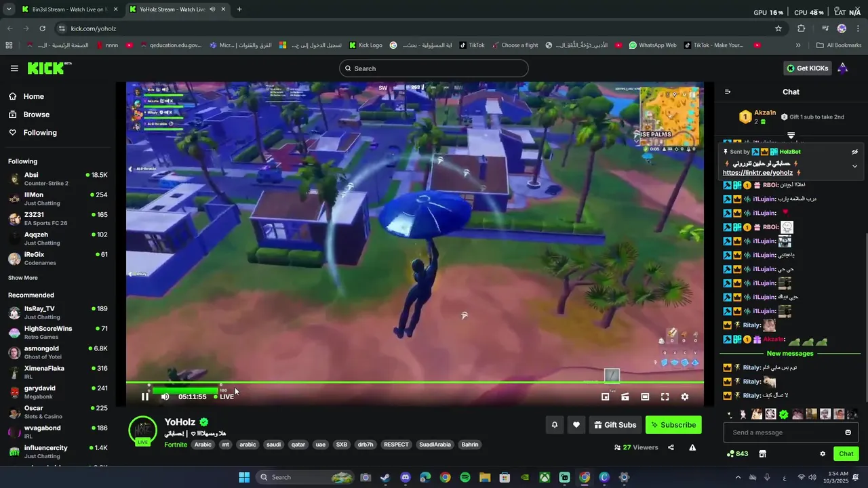The height and width of the screenshot is (488, 868).
Task: Click the Send a message field
Action: click(x=791, y=432)
